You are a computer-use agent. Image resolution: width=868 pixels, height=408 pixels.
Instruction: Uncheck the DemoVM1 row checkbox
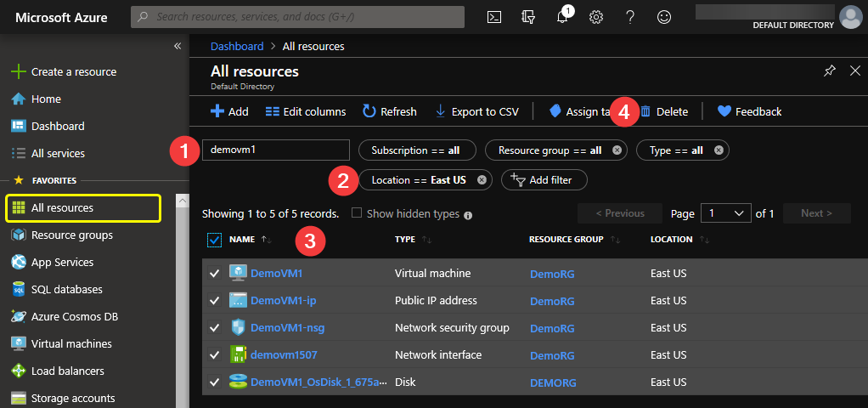pyautogui.click(x=214, y=274)
